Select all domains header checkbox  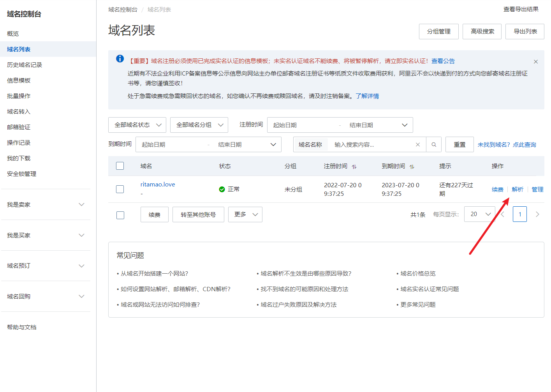point(120,166)
